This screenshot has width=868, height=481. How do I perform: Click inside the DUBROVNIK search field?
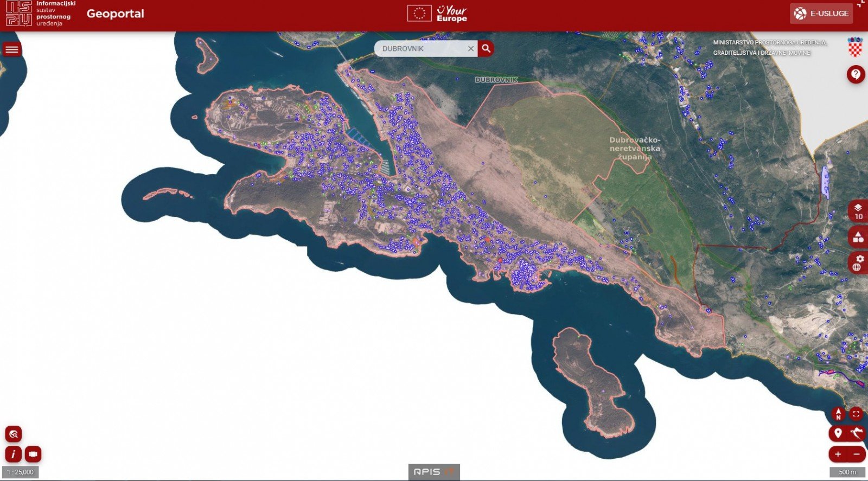[420, 49]
